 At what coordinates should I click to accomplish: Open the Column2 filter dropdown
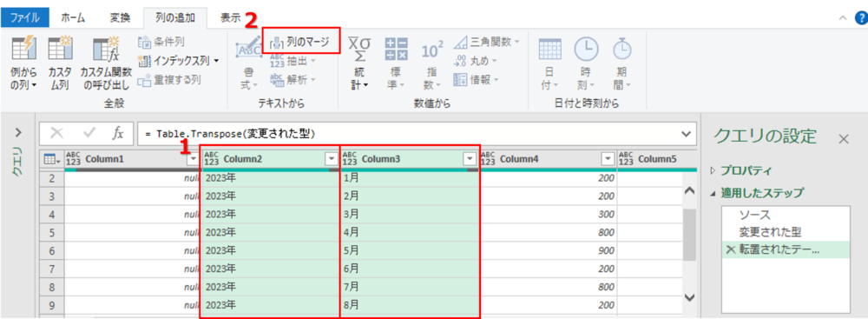click(x=331, y=160)
